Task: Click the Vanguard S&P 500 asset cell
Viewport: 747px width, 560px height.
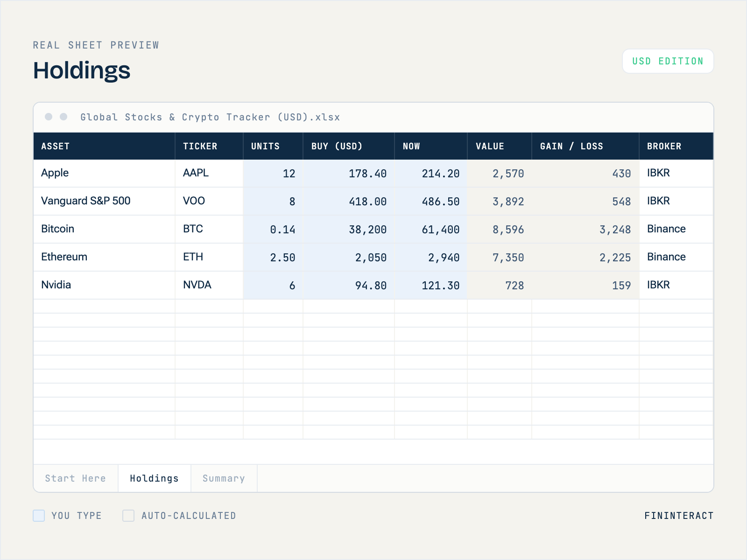Action: click(104, 201)
